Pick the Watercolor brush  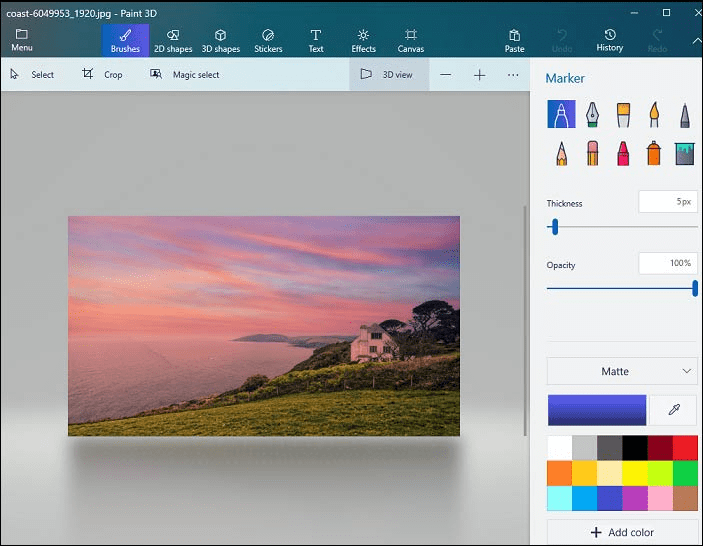click(x=654, y=115)
